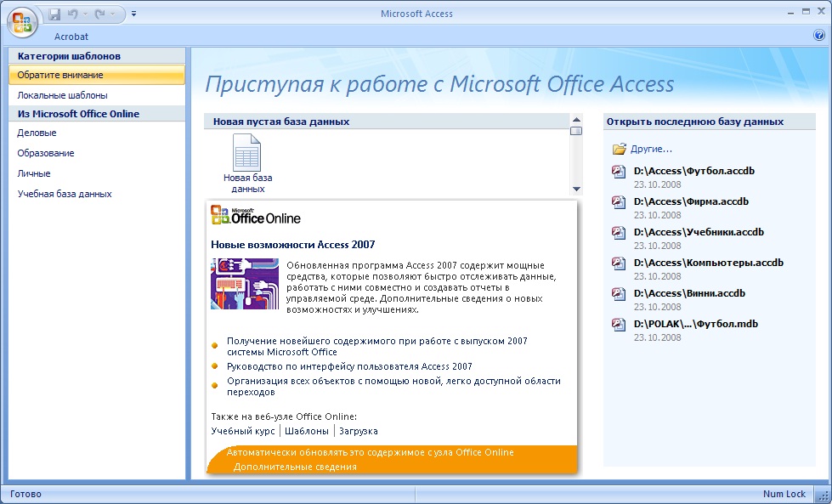This screenshot has height=504, width=832.
Task: Click the template pane scrollbar thumb
Action: (x=576, y=131)
